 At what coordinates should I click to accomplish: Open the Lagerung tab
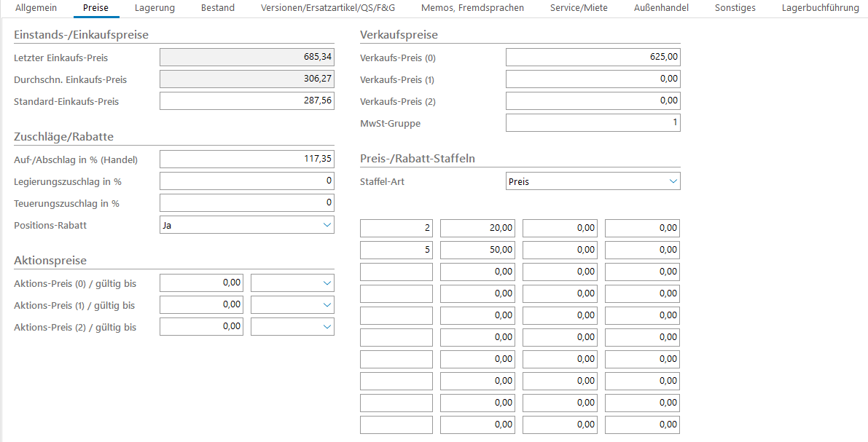pos(155,8)
